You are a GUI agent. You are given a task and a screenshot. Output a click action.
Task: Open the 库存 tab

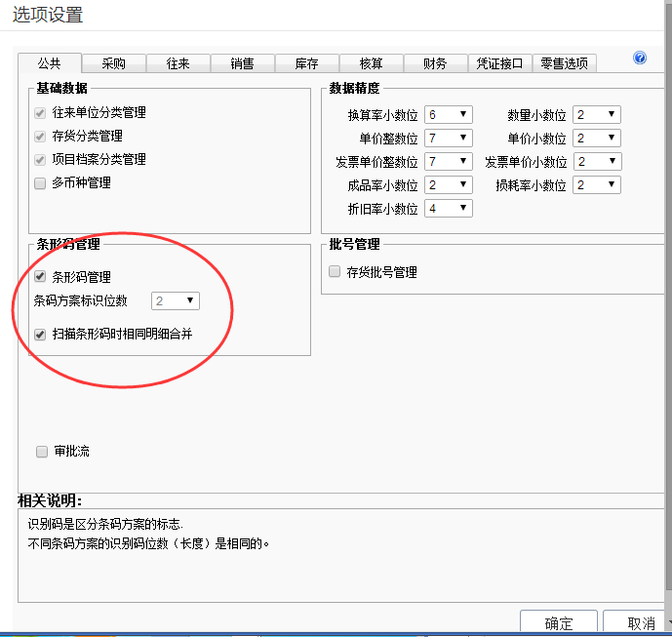306,63
